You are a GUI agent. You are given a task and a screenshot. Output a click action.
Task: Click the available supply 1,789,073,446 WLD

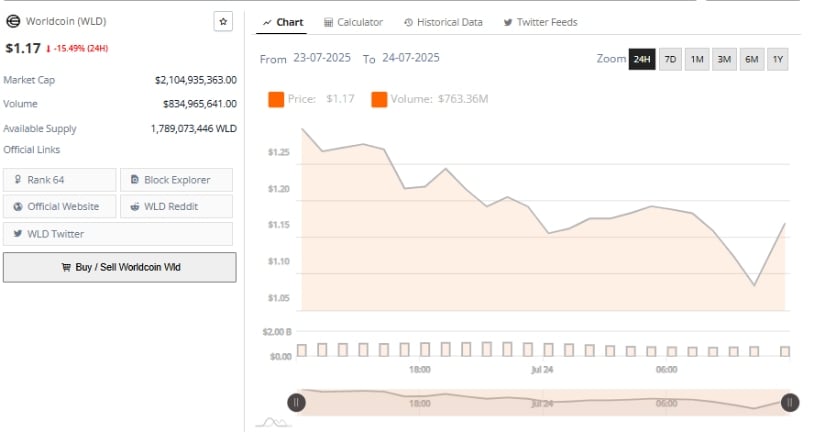(194, 128)
